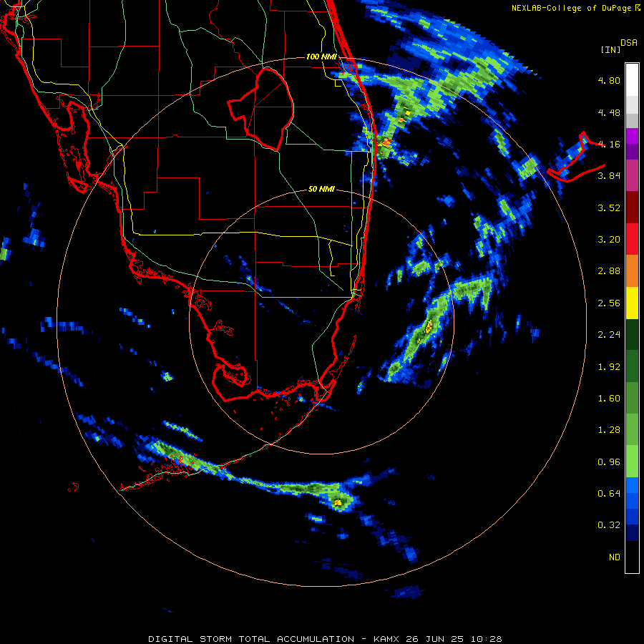Select the 4.80 legend value
The height and width of the screenshot is (644, 644).
(x=609, y=80)
